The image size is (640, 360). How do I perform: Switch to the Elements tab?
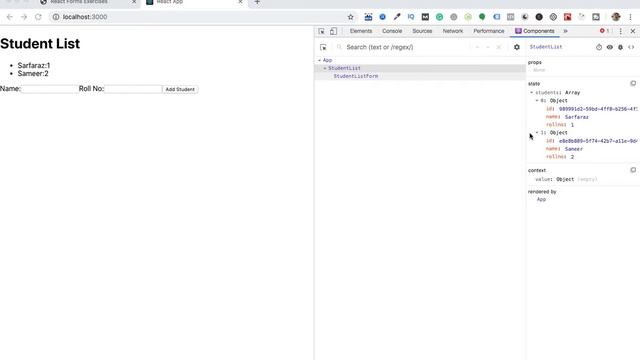[361, 31]
